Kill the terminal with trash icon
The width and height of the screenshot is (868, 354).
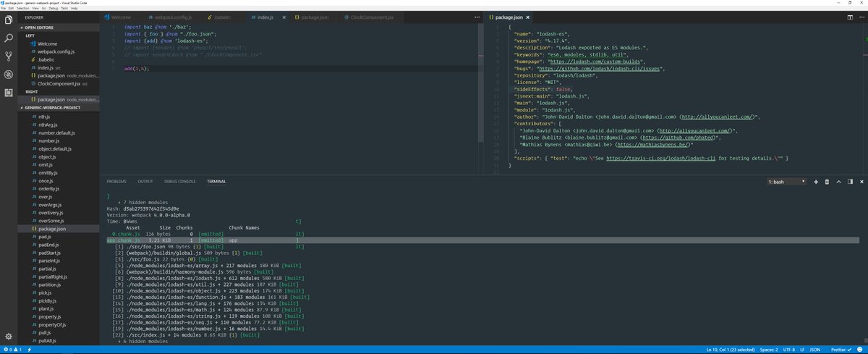(827, 182)
